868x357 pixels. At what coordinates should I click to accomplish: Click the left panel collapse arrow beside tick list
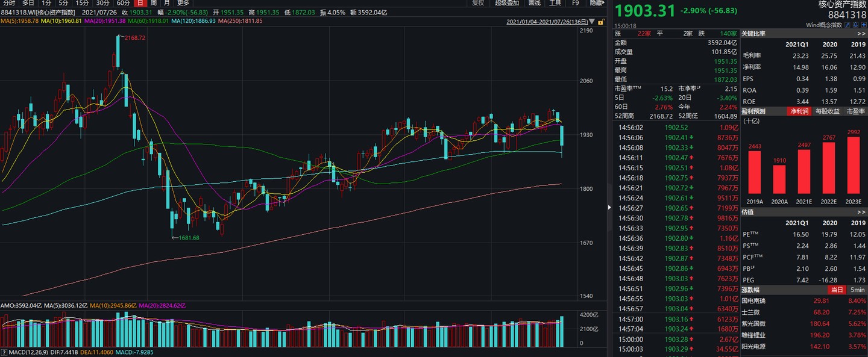click(608, 208)
